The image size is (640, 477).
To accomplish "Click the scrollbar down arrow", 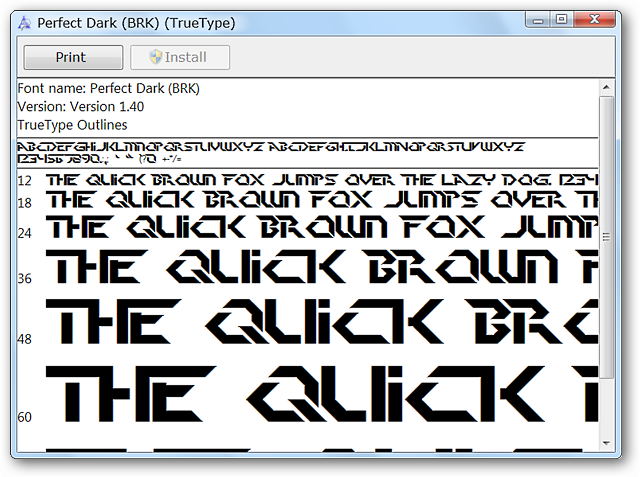I will pos(606,443).
